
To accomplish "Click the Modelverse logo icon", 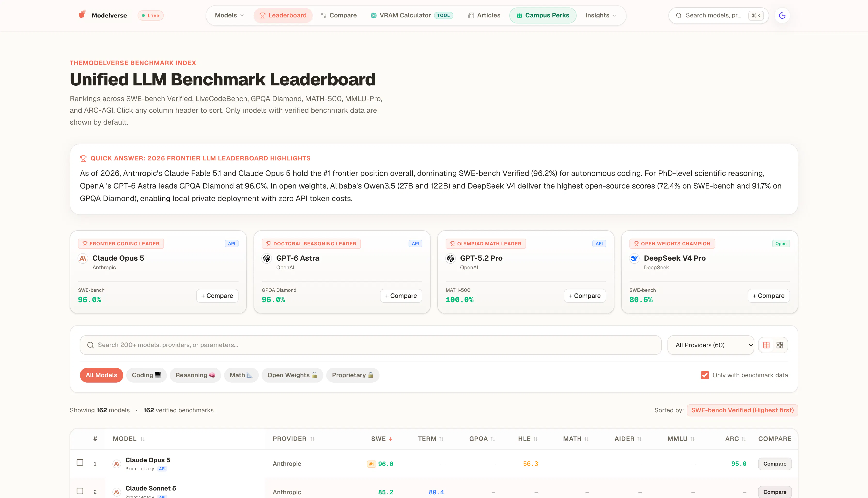I will pos(82,14).
